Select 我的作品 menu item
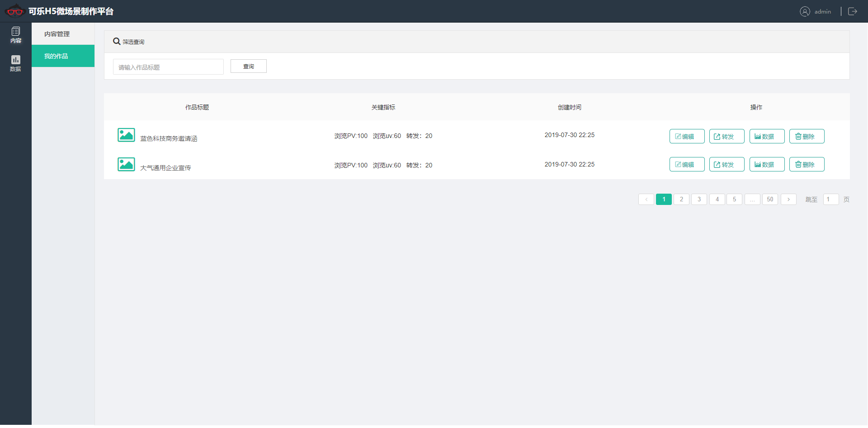The image size is (868, 428). 63,56
